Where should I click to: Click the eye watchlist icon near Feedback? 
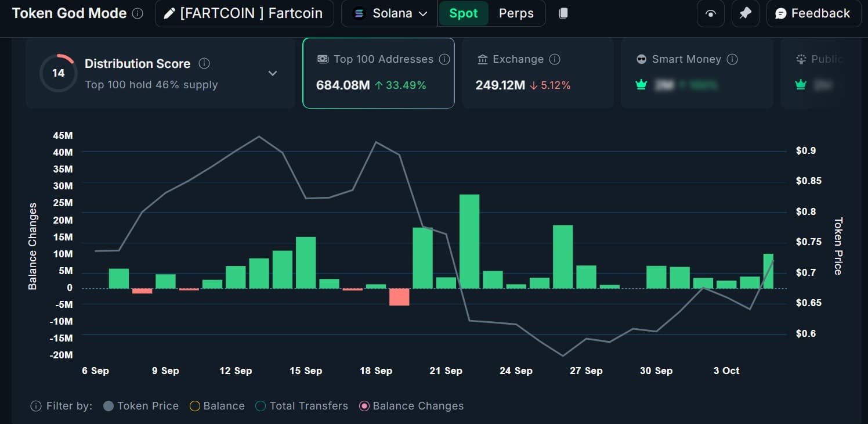pyautogui.click(x=710, y=13)
